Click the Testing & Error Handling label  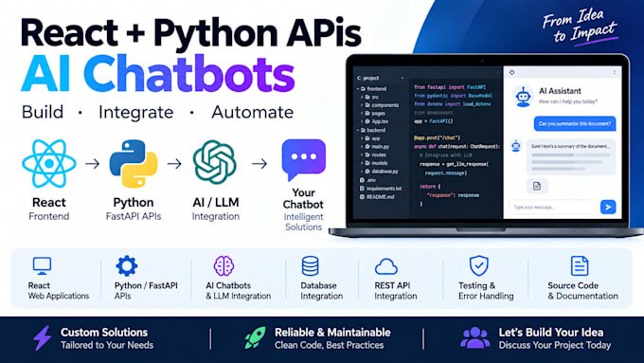[486, 291]
